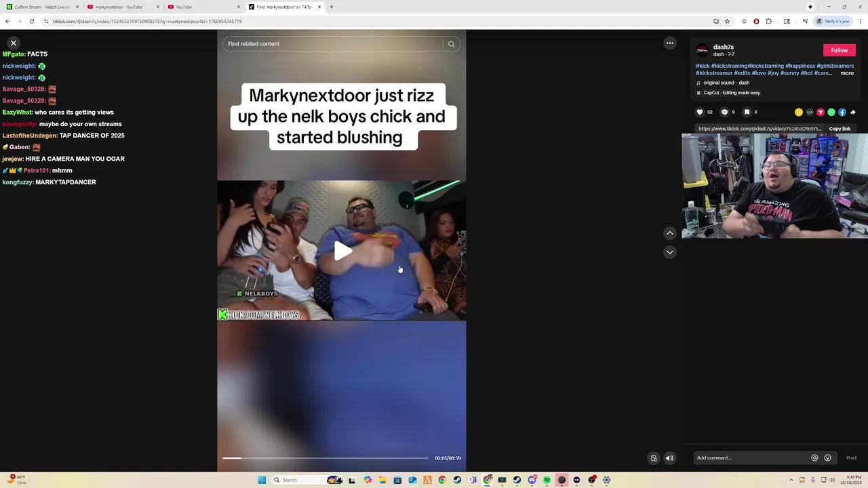Play the paused TikTok video
This screenshot has width=868, height=488.
[x=342, y=251]
